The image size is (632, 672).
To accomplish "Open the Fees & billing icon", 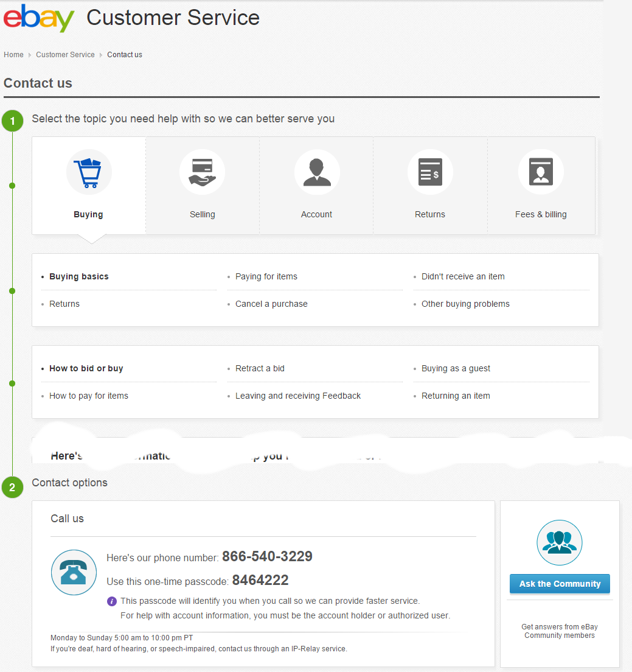I will pos(541,172).
